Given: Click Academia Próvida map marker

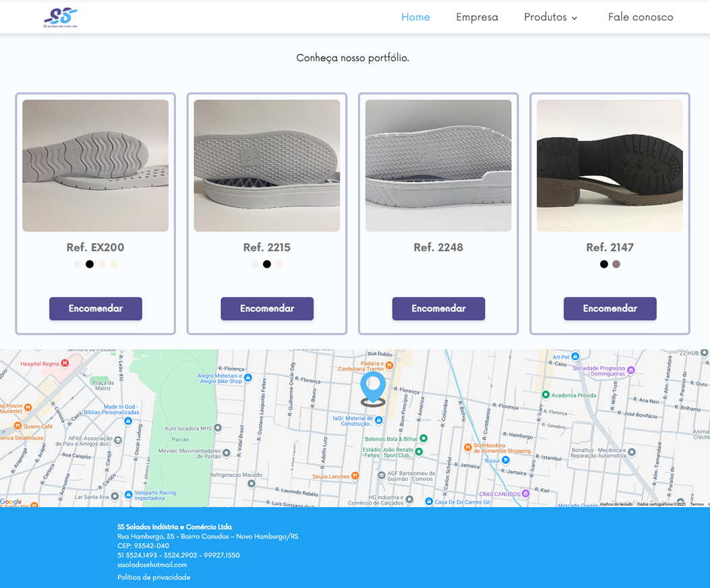Looking at the screenshot, I should tap(545, 394).
